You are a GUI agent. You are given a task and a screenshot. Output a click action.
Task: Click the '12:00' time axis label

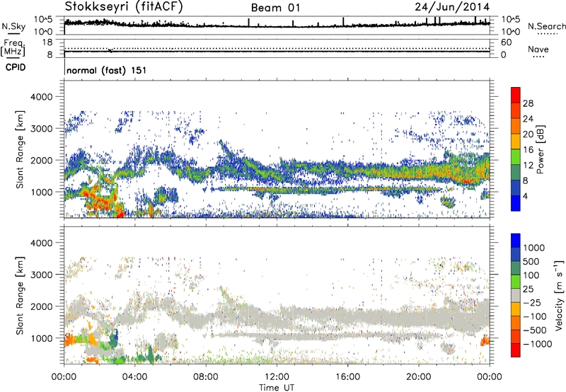click(277, 377)
